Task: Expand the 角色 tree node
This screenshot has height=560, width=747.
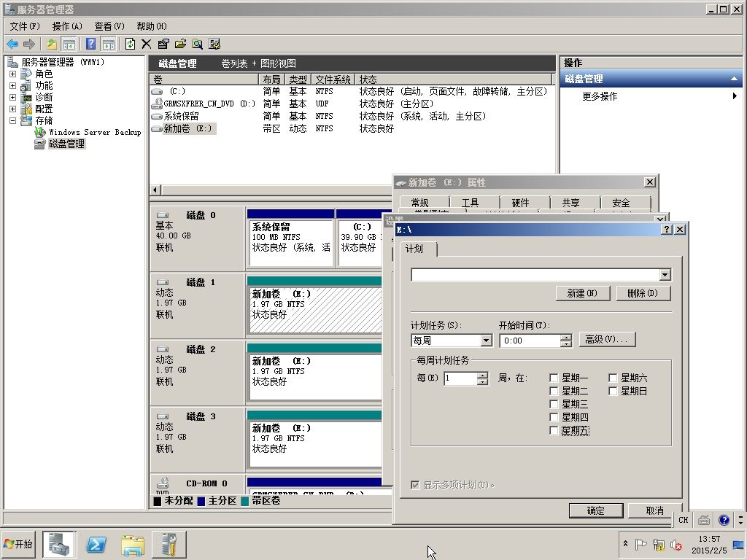Action: pos(12,74)
